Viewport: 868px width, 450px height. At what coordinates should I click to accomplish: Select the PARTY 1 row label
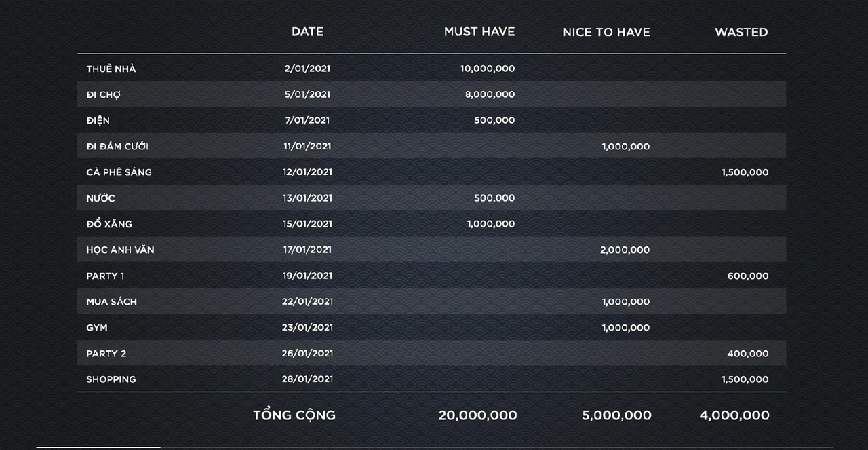[x=105, y=276]
